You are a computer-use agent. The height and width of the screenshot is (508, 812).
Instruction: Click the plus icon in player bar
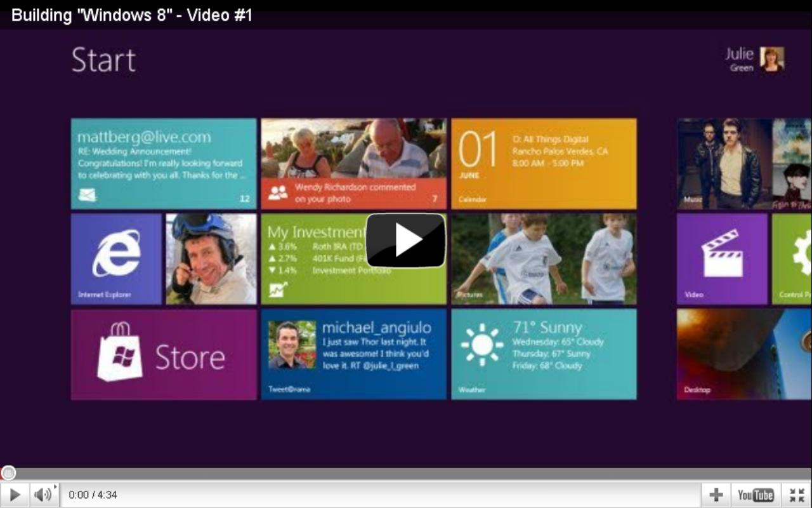[716, 495]
